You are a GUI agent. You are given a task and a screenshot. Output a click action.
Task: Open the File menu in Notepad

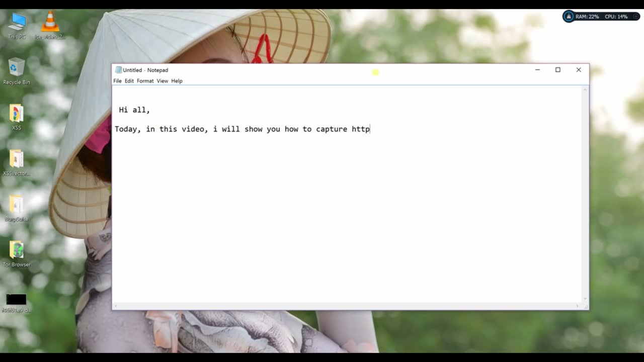pyautogui.click(x=117, y=81)
